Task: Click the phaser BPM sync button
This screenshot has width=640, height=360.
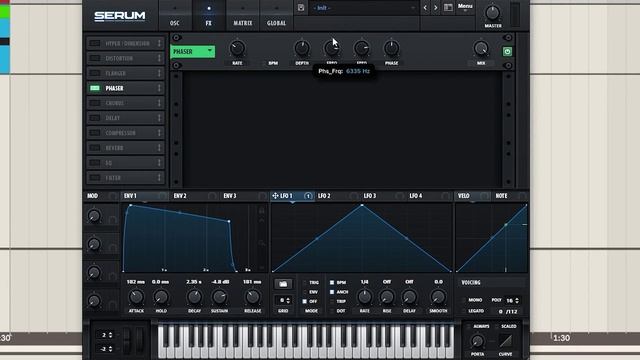Action: pos(273,63)
